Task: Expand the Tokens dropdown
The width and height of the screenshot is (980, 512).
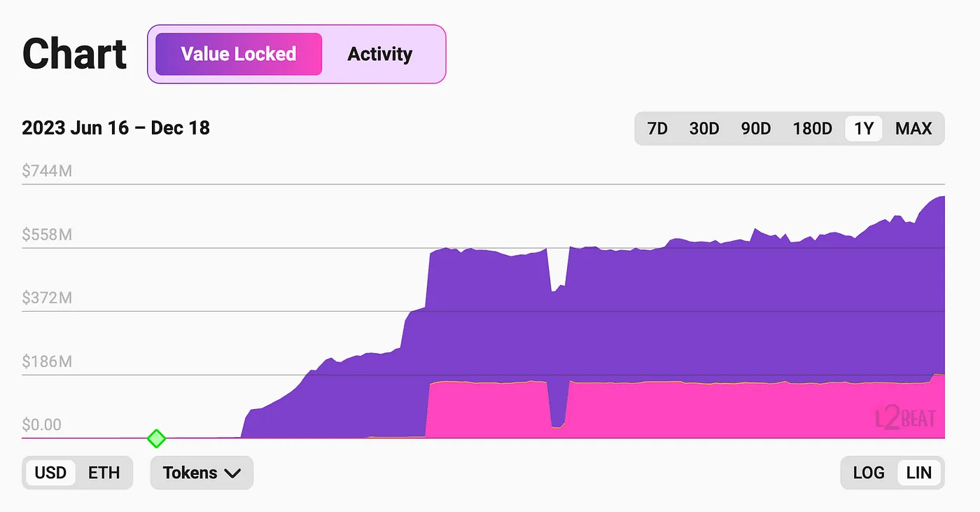Action: point(202,473)
